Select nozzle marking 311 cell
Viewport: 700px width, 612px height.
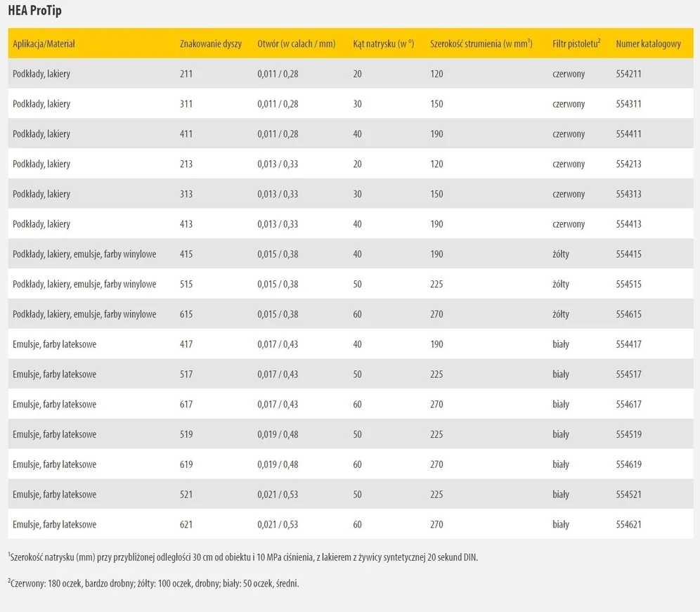point(186,103)
